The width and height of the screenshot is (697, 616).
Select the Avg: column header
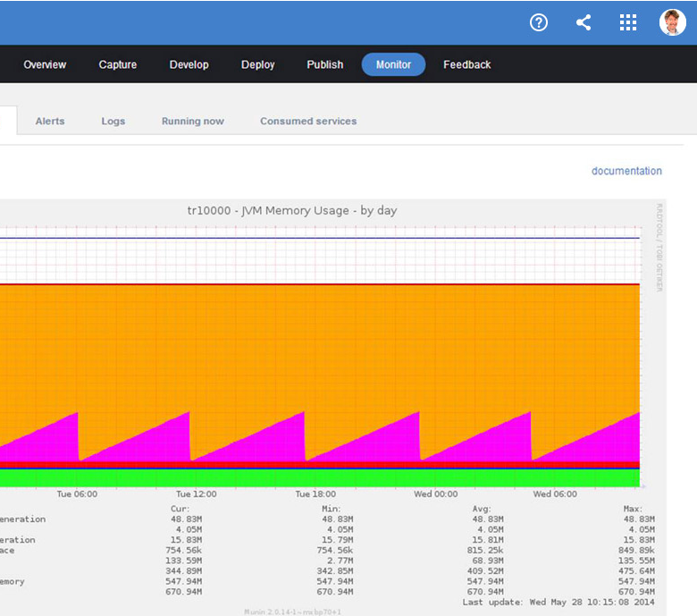482,509
